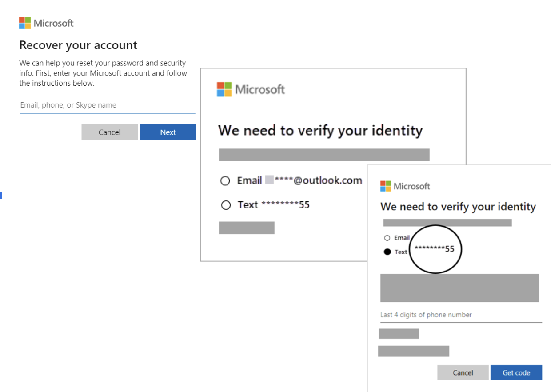This screenshot has height=392, width=551.
Task: Select the filled Text radio in the right dialog
Action: click(x=387, y=252)
